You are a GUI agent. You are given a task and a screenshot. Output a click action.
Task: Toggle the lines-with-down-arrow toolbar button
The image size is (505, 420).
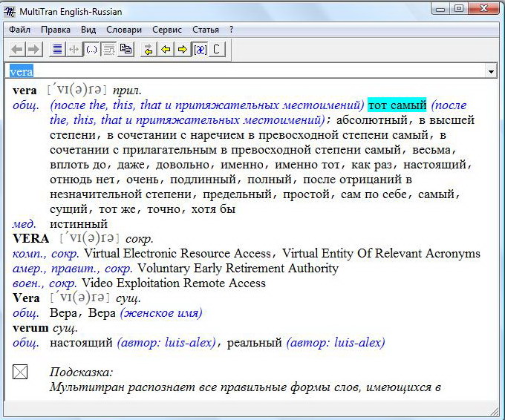point(108,49)
